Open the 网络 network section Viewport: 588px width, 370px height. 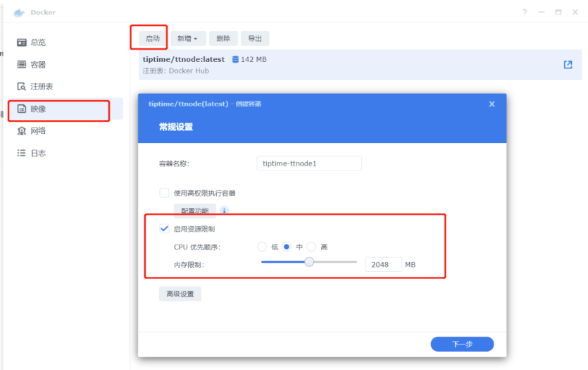coord(38,131)
